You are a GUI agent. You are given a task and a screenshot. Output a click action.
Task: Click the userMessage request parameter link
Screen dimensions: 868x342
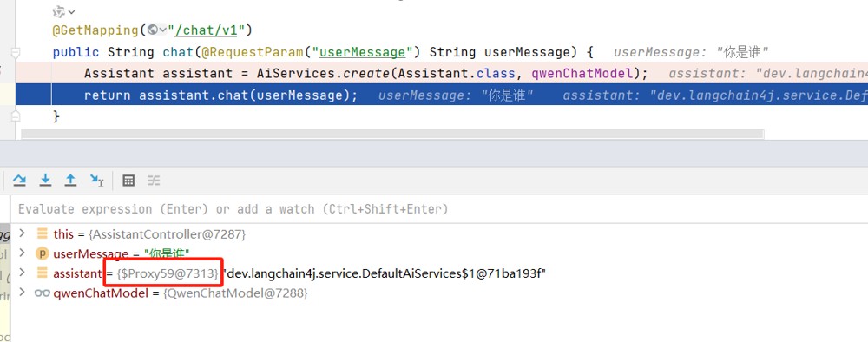pos(363,52)
